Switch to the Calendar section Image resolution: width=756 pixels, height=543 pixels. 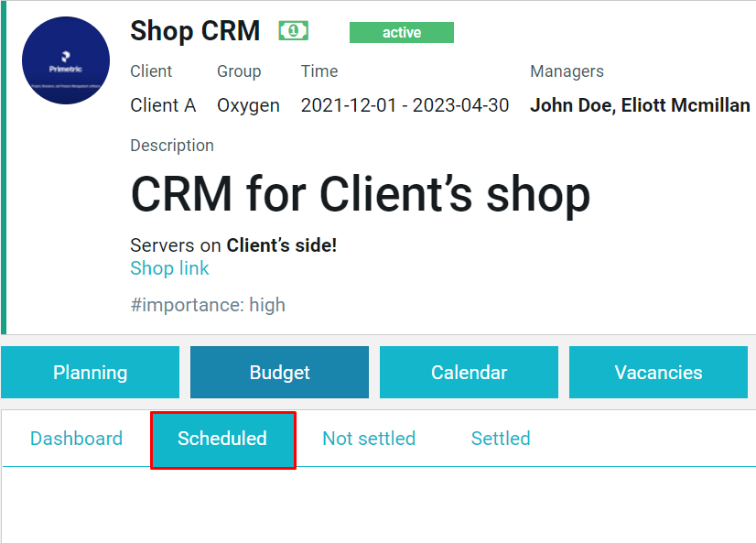click(x=470, y=373)
